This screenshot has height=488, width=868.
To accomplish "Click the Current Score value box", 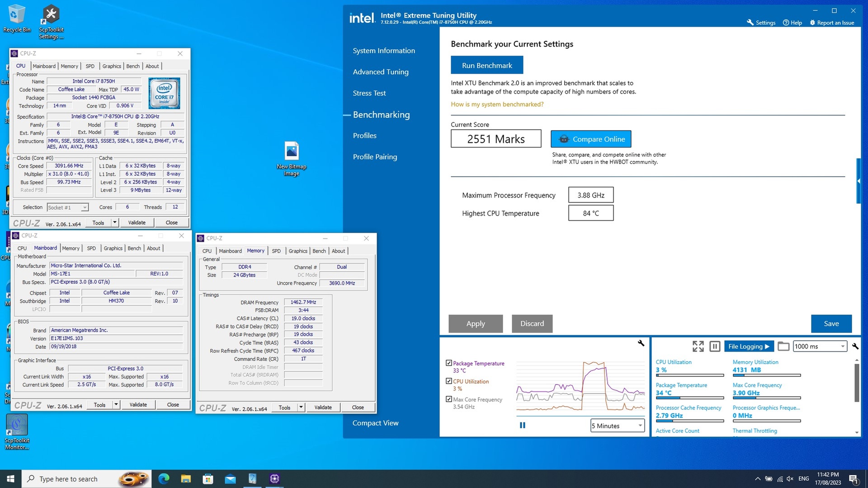I will click(496, 139).
